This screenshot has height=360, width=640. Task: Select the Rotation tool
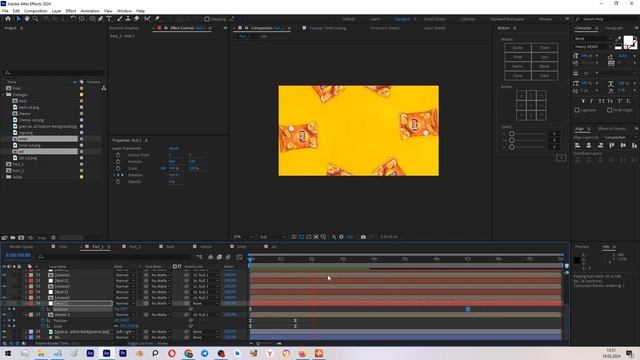[73, 19]
